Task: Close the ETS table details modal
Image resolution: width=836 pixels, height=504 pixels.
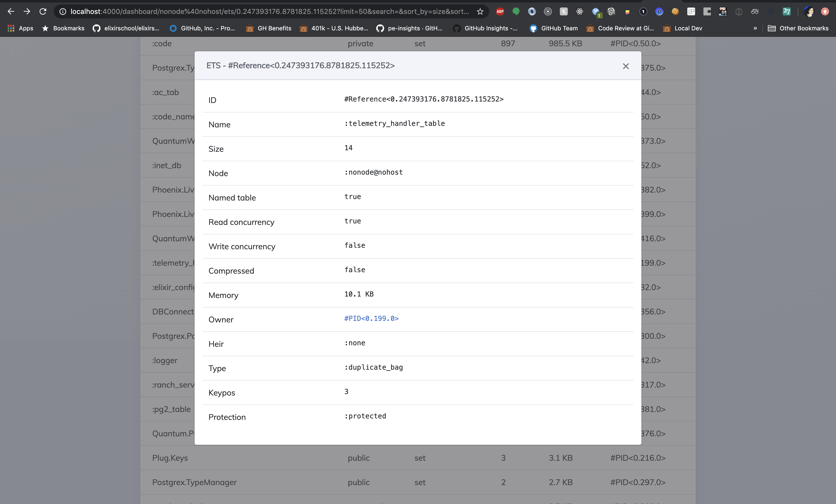Action: pos(626,66)
